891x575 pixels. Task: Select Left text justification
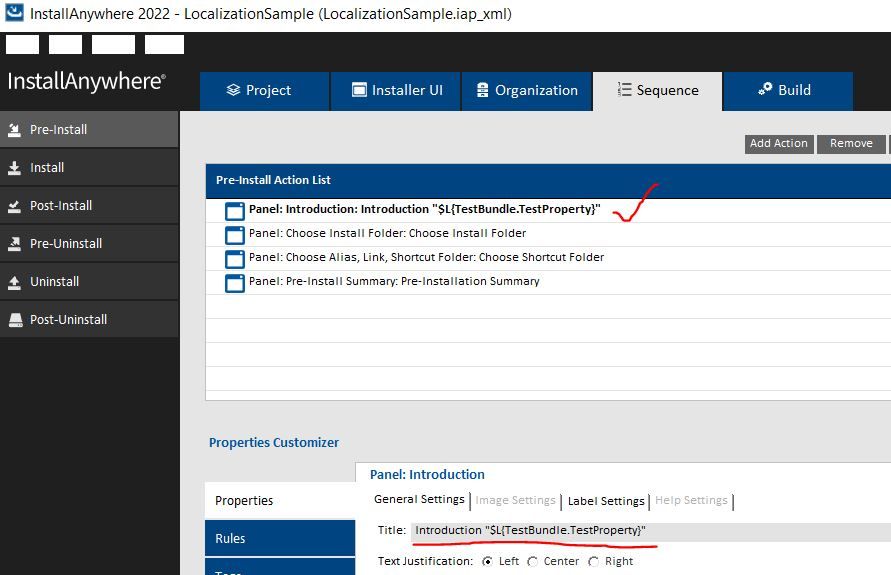487,561
